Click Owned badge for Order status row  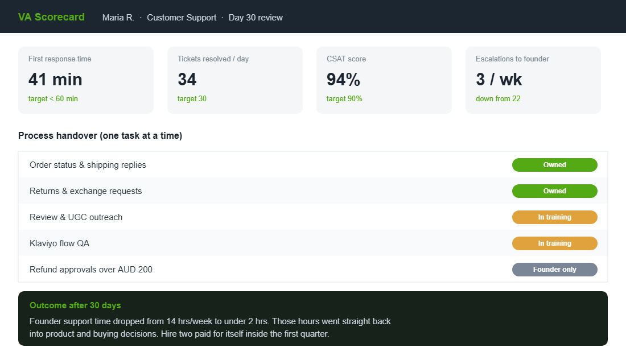click(x=554, y=165)
